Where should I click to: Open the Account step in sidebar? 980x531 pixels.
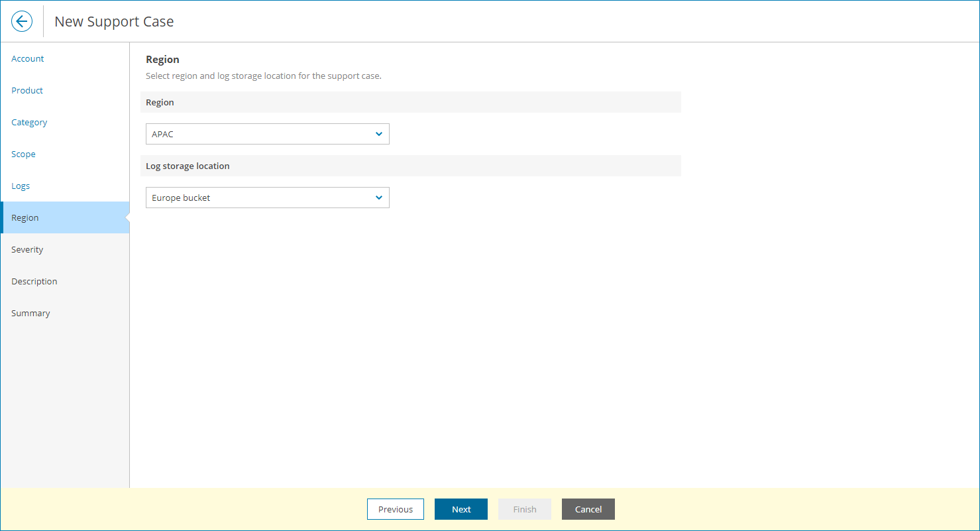(x=28, y=58)
